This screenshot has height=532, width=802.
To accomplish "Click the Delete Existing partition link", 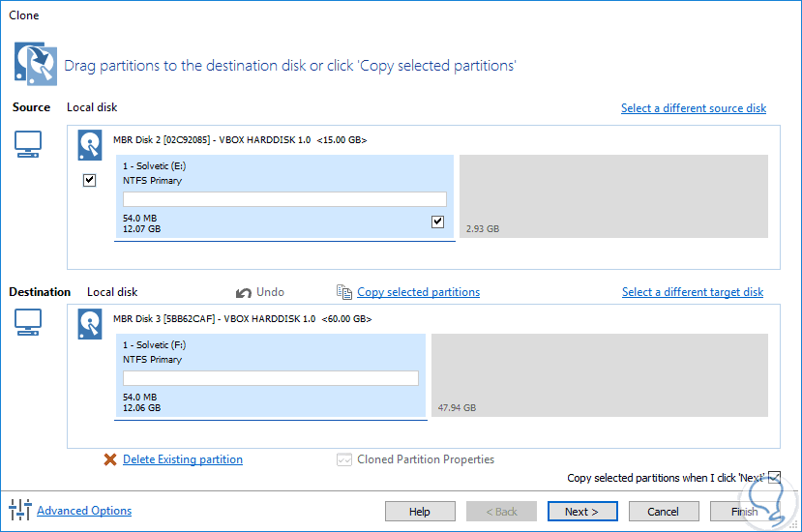I will (183, 459).
